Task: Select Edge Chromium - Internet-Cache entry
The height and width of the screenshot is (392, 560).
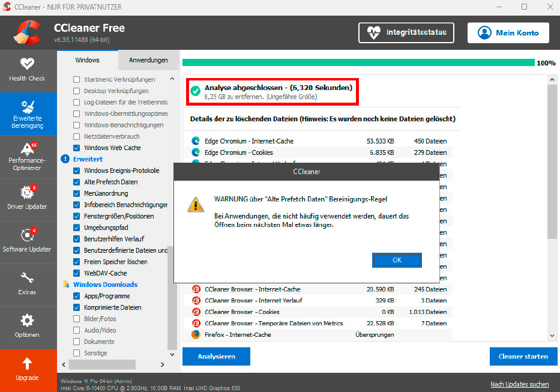Action: point(249,141)
